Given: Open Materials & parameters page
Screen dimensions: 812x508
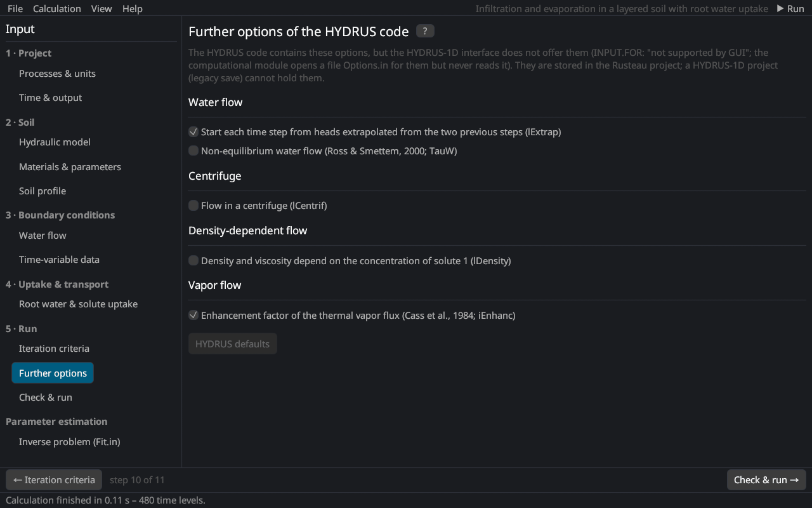Looking at the screenshot, I should pyautogui.click(x=70, y=167).
